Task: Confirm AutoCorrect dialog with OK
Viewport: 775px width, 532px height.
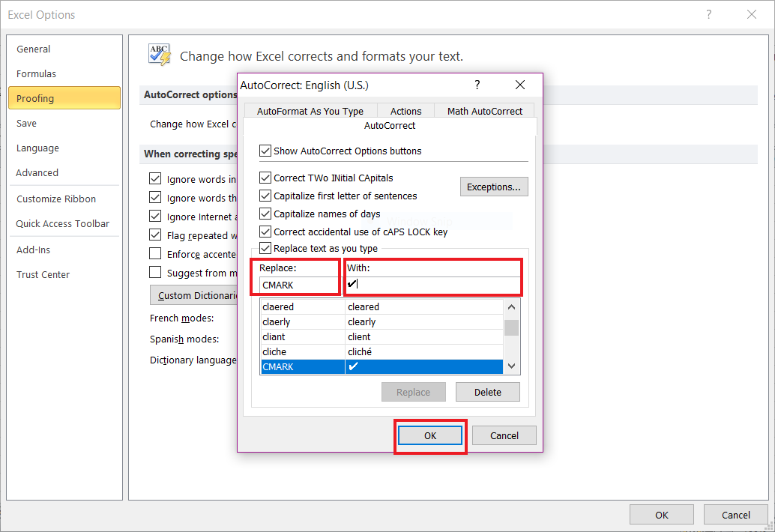Action: (x=430, y=435)
